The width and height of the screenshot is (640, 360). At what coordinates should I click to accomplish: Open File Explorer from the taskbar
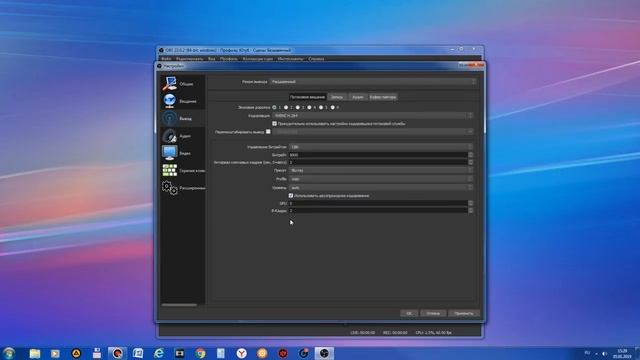pos(35,353)
